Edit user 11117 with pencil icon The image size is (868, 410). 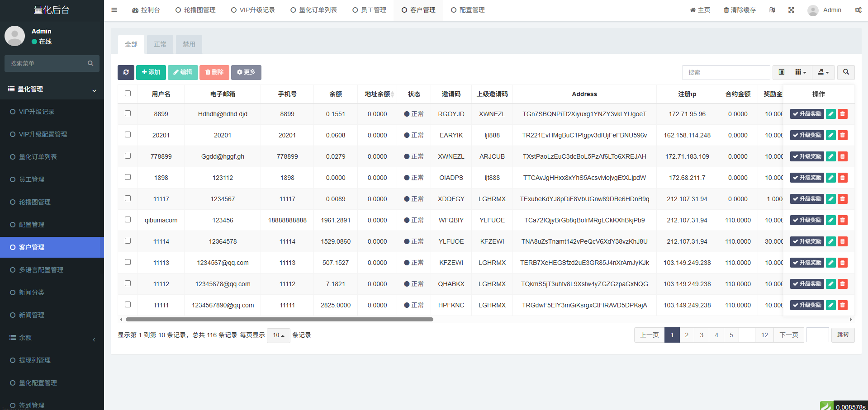831,199
